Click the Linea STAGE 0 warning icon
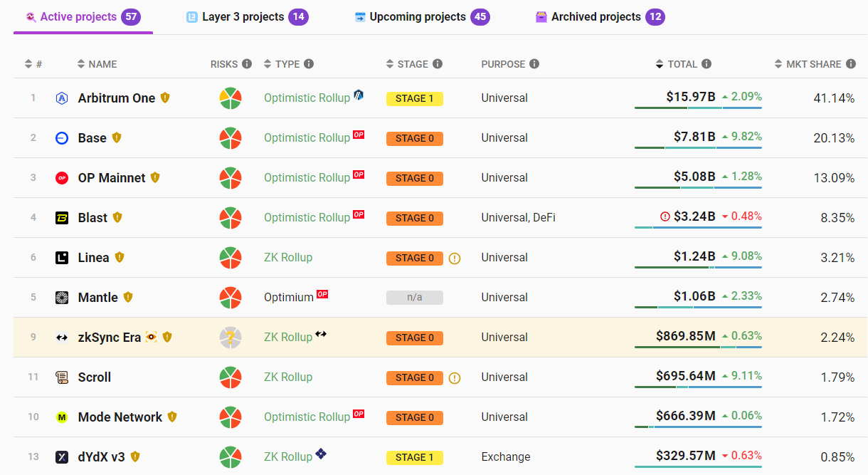 point(455,259)
